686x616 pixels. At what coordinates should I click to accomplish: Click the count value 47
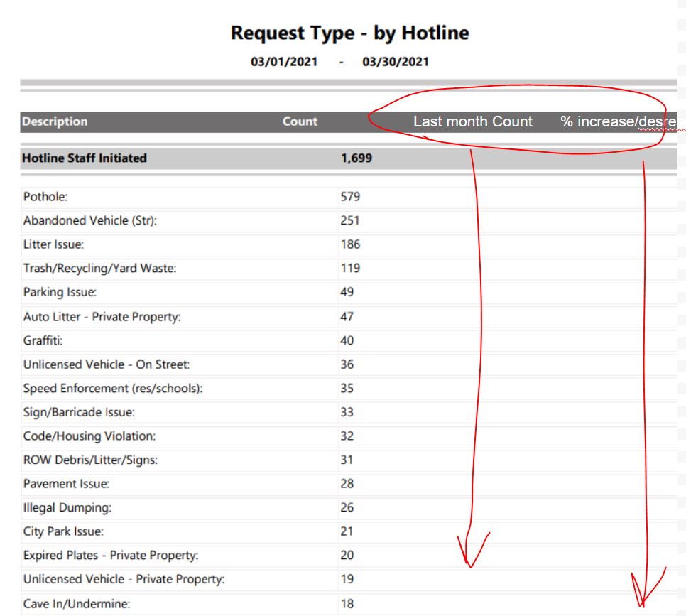click(x=347, y=317)
